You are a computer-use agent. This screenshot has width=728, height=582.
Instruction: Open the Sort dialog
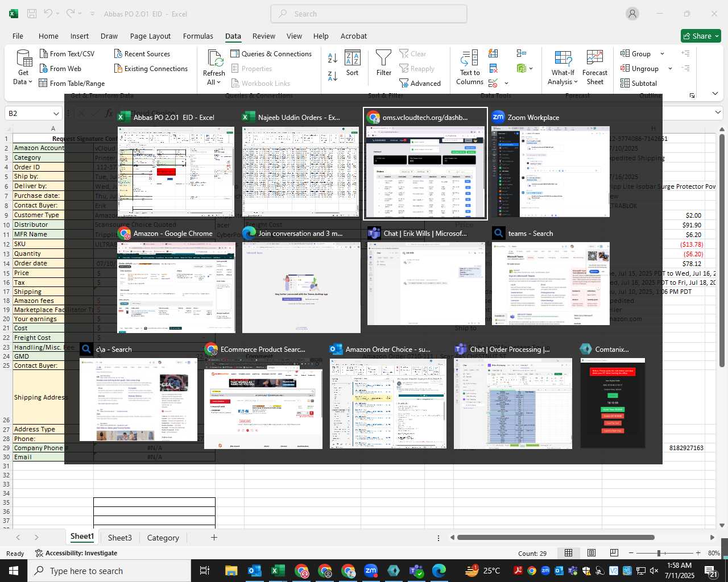tap(353, 63)
